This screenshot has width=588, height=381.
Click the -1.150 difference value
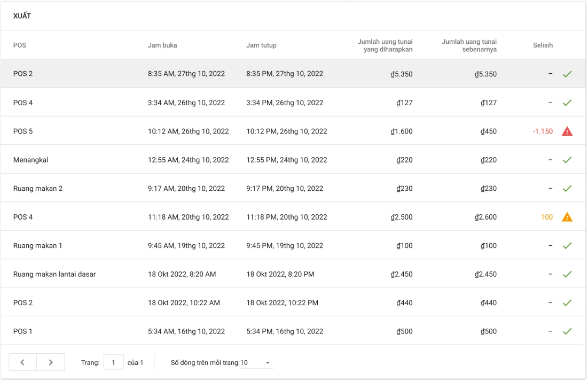coord(543,131)
